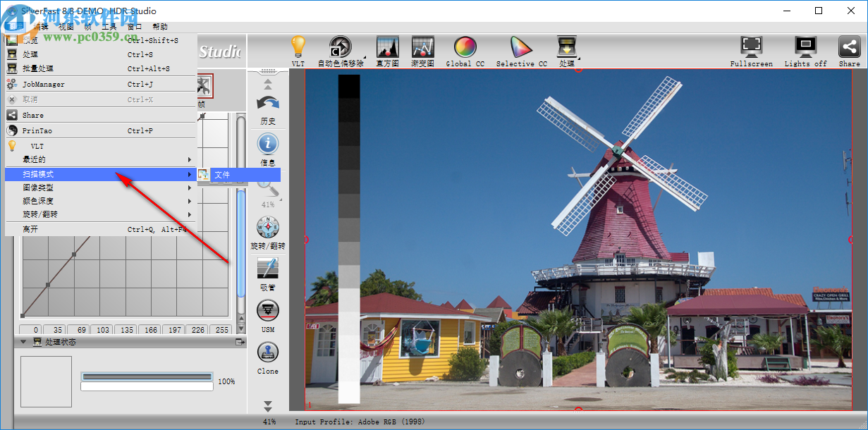Select the 吸管 pipette tool

[x=268, y=271]
